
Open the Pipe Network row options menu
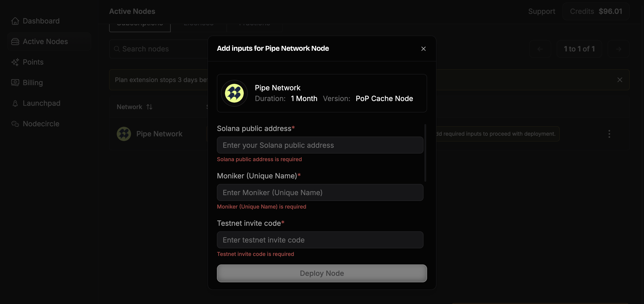click(609, 134)
